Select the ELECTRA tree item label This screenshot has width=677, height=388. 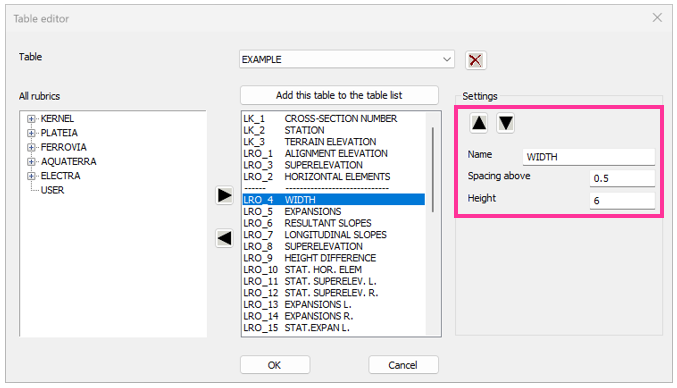click(60, 176)
